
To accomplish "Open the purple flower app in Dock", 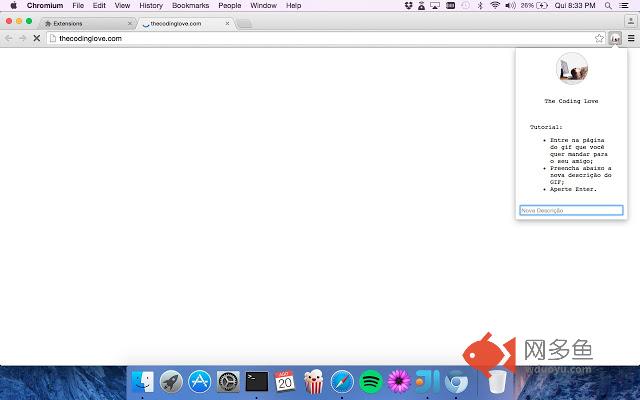I will coord(399,382).
